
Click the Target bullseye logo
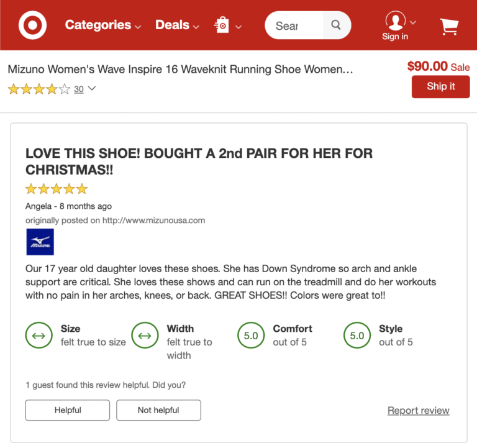pos(32,25)
